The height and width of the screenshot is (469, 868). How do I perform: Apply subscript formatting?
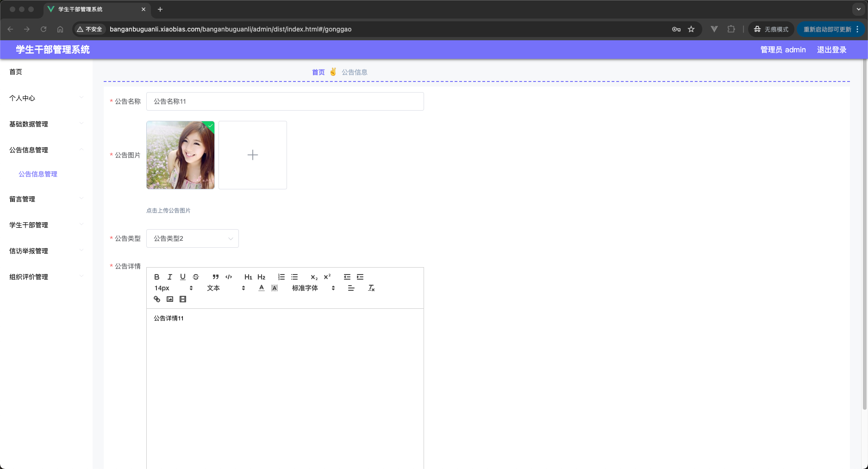pyautogui.click(x=314, y=277)
